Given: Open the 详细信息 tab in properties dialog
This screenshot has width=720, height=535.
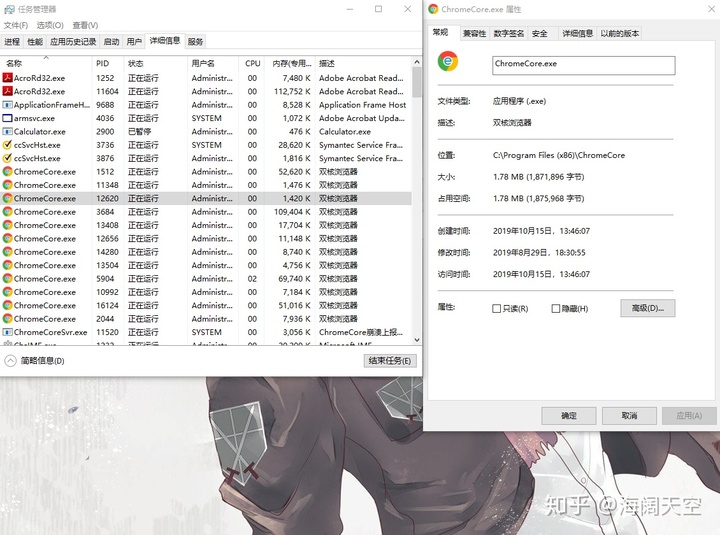Looking at the screenshot, I should (578, 34).
